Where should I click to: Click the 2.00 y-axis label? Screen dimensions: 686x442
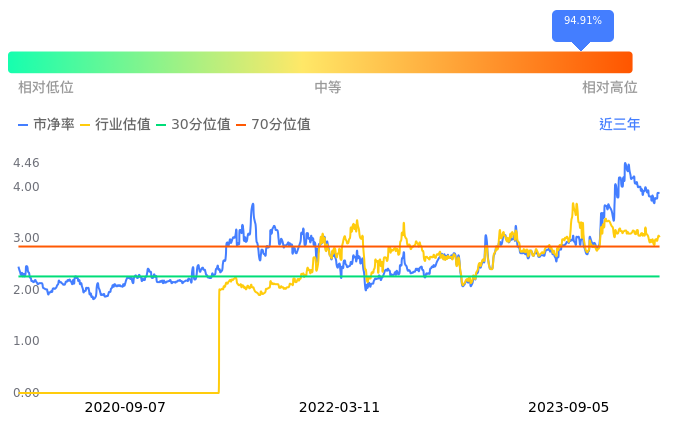[x=26, y=290]
